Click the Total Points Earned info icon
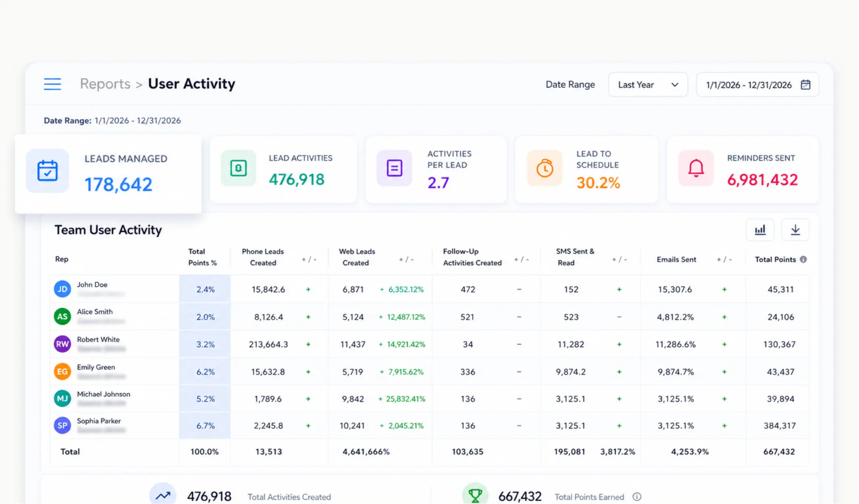 click(637, 497)
